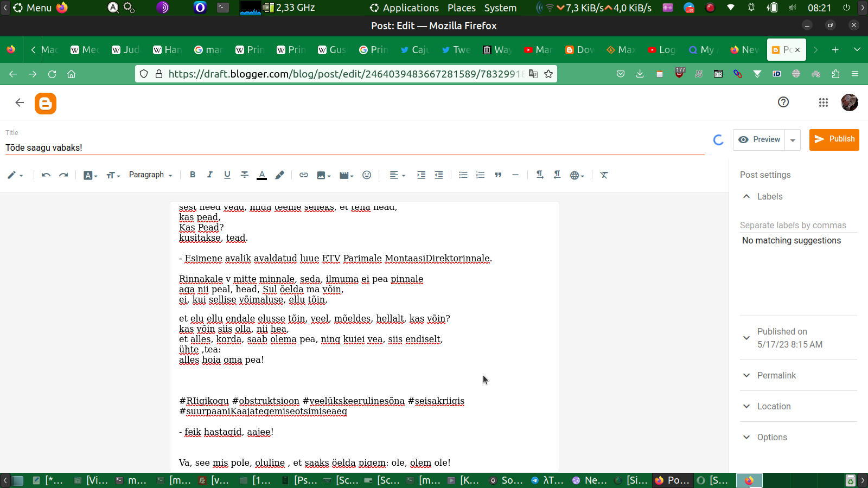Set right-to-left text direction

coord(557,175)
